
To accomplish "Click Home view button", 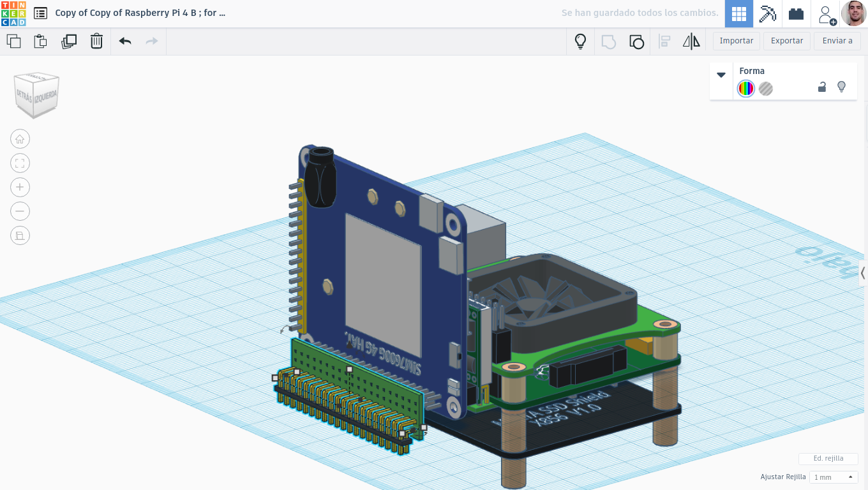I will coord(20,139).
